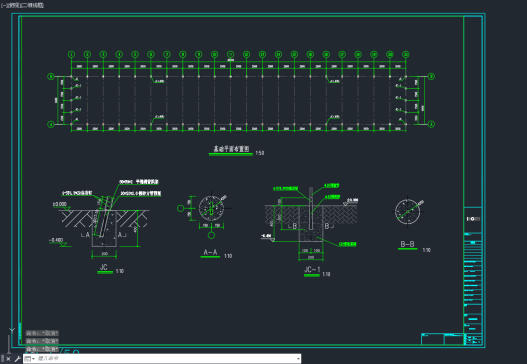Open command line customize wrench icon
This screenshot has width=527, height=364.
(17, 359)
